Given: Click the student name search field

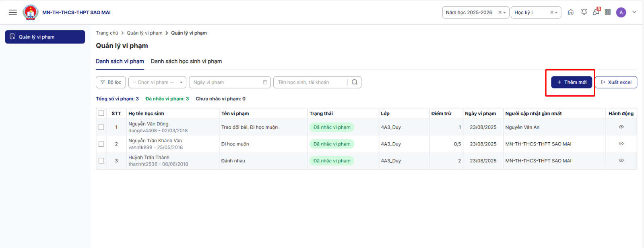Looking at the screenshot, I should point(310,82).
